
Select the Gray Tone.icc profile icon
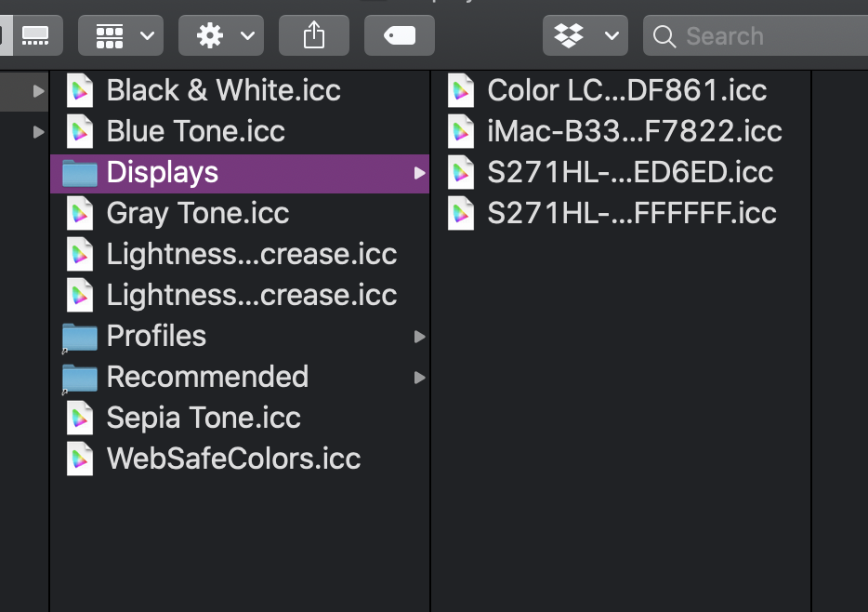[80, 213]
